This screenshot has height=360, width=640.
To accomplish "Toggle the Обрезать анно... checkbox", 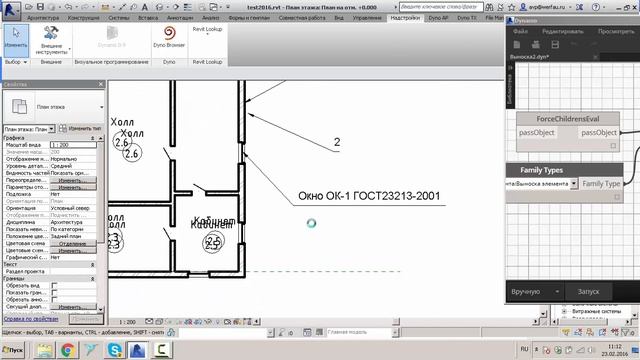I will click(x=54, y=299).
